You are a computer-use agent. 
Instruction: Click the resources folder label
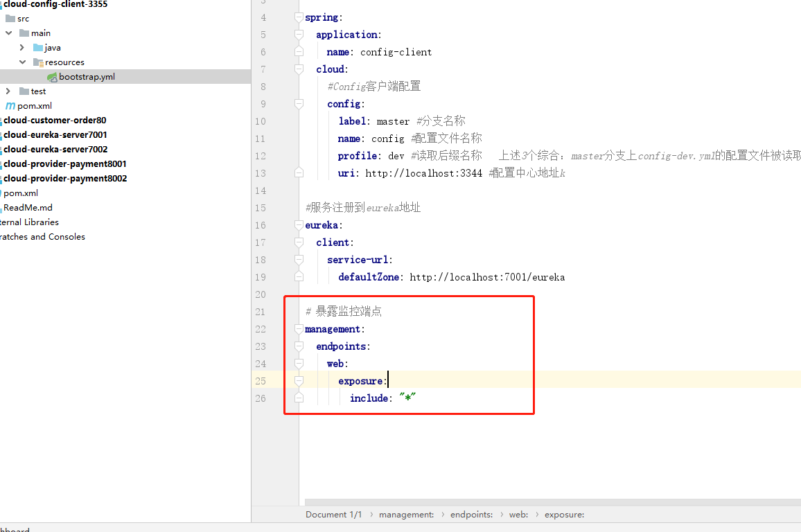[x=64, y=62]
